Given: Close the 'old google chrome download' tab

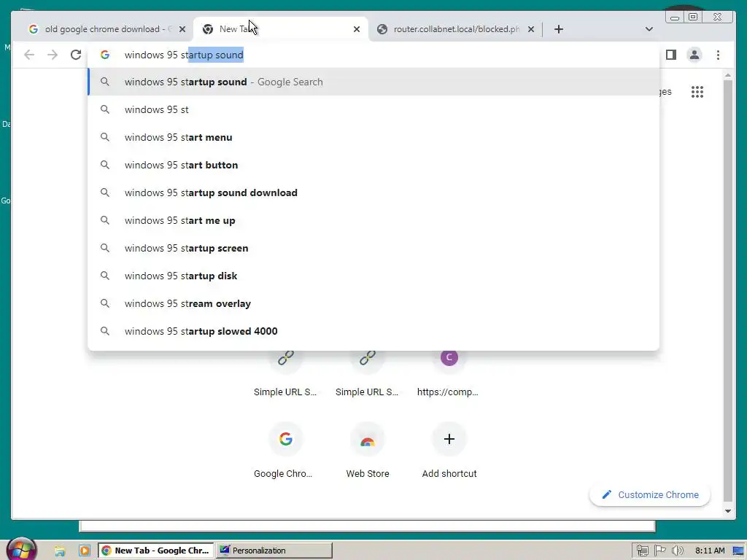Looking at the screenshot, I should [182, 29].
